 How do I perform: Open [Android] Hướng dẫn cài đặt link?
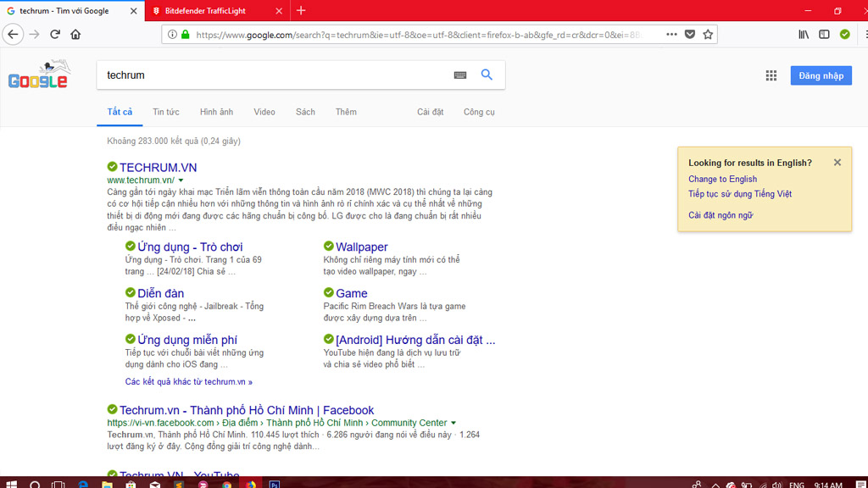(x=415, y=340)
